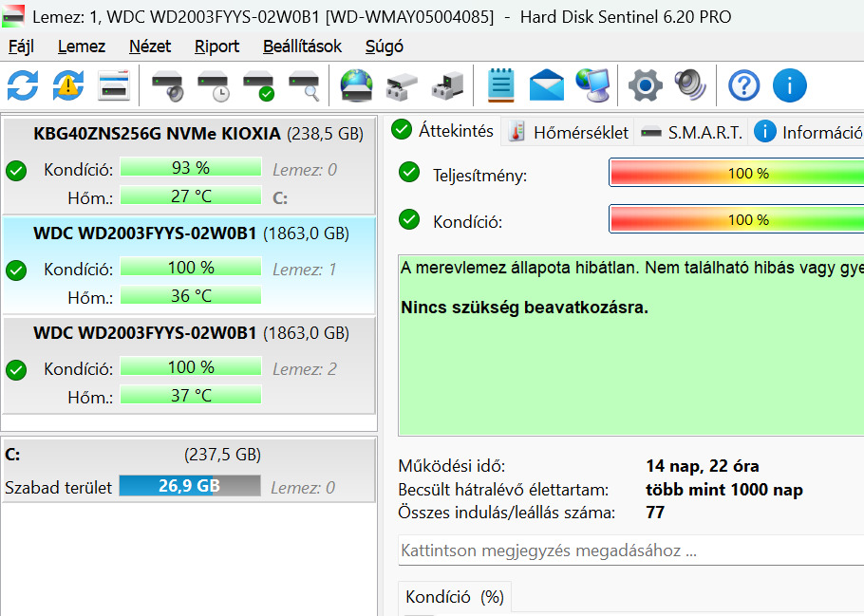The height and width of the screenshot is (616, 864).
Task: Click the '14 nap, 22 óra' value
Action: (703, 466)
